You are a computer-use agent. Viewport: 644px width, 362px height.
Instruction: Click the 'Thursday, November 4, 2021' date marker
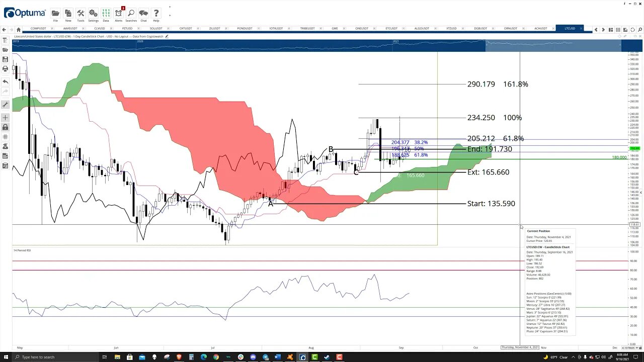coord(520,347)
